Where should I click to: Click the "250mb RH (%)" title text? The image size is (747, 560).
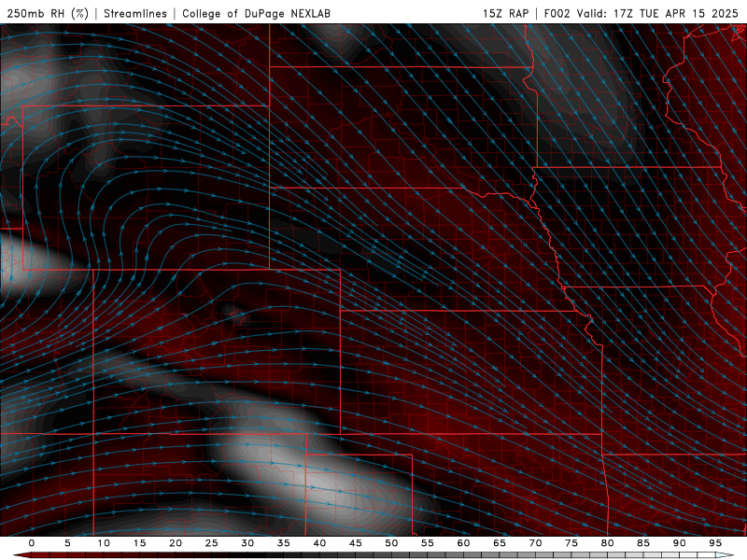pos(49,13)
